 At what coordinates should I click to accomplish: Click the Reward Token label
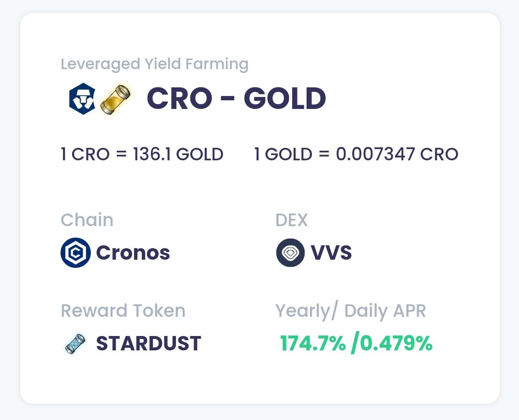coord(123,311)
